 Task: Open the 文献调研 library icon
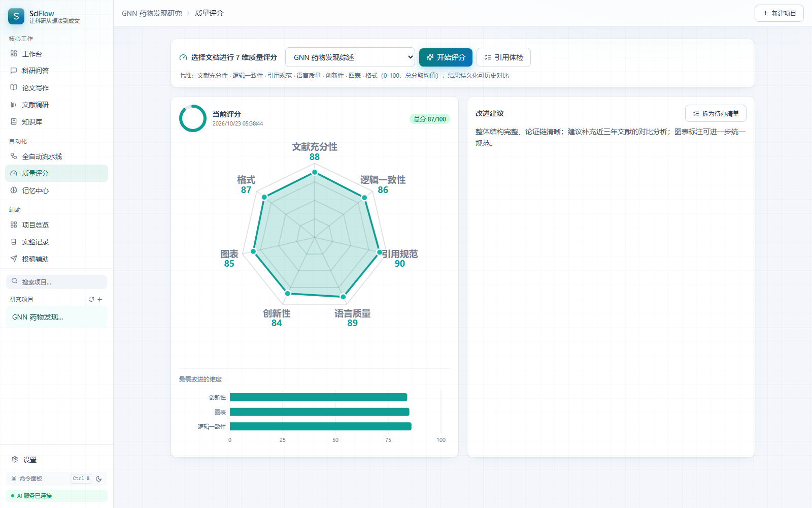point(14,105)
